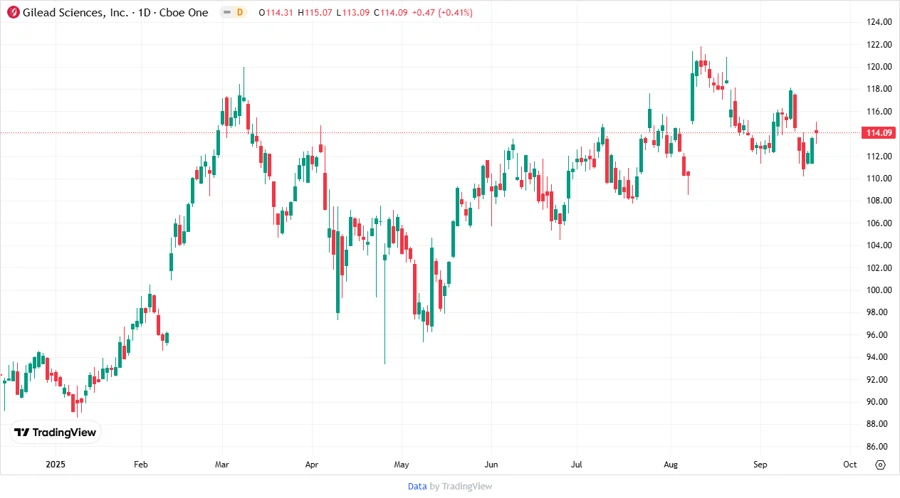Click the market status dash indicator
The width and height of the screenshot is (900, 498).
point(227,13)
